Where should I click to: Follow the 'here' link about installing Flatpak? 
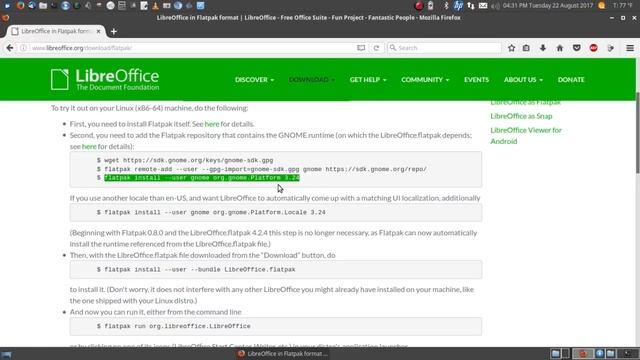tap(212, 124)
